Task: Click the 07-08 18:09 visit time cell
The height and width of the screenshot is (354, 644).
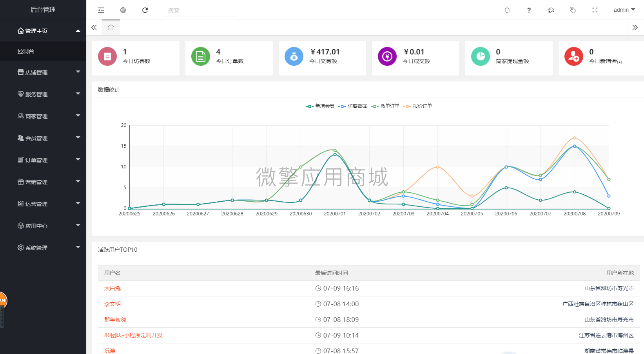Action: (x=337, y=320)
